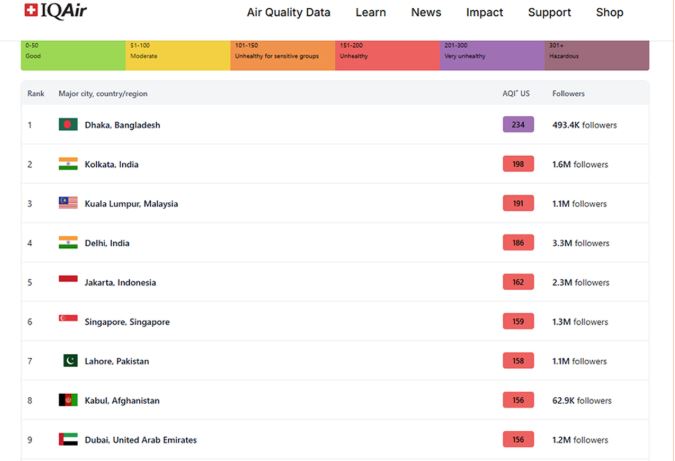Open the Delhi, India city page
This screenshot has height=461, width=675.
[107, 243]
